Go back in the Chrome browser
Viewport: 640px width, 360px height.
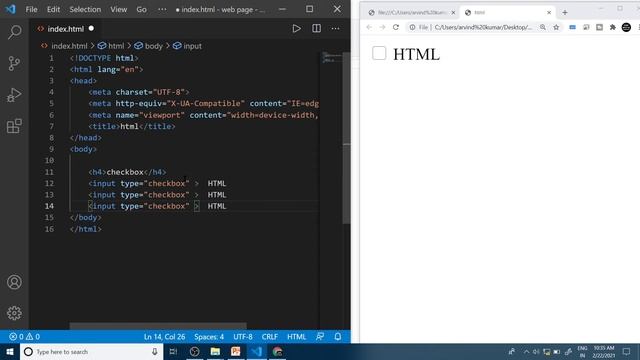(x=369, y=27)
